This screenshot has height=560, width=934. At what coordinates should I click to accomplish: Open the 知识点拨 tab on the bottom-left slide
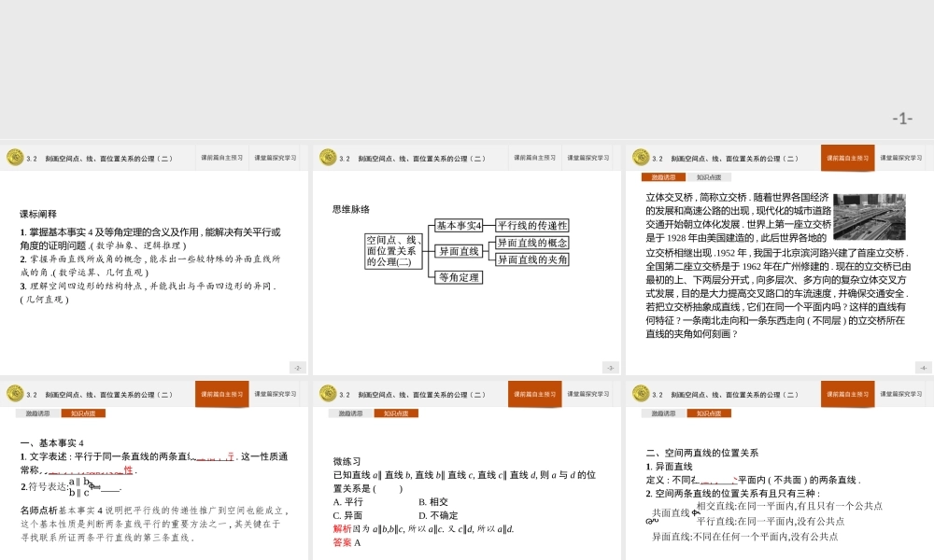point(84,413)
